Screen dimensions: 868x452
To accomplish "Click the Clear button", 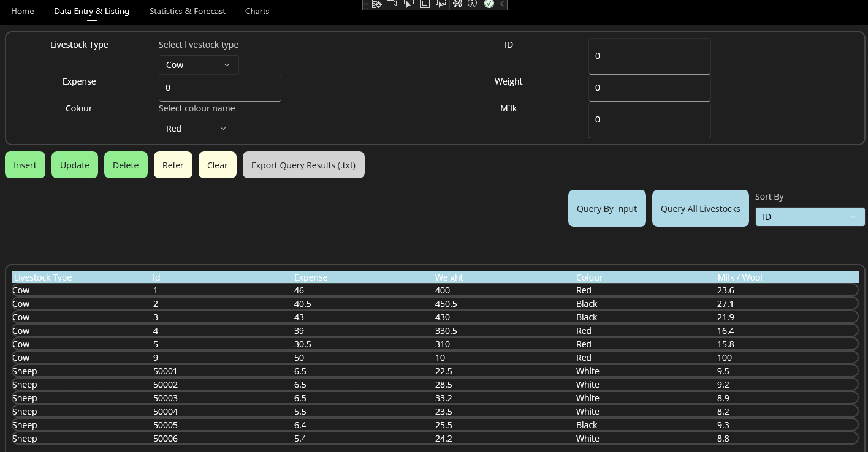I will tap(218, 165).
